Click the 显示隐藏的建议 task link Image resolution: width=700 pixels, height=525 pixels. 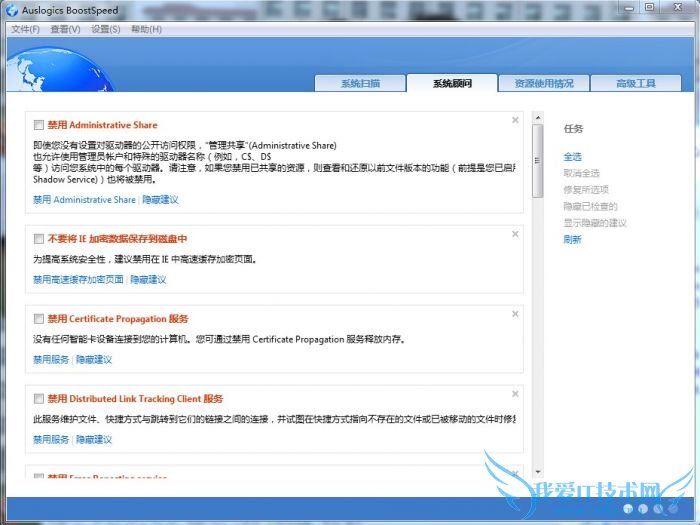[595, 223]
